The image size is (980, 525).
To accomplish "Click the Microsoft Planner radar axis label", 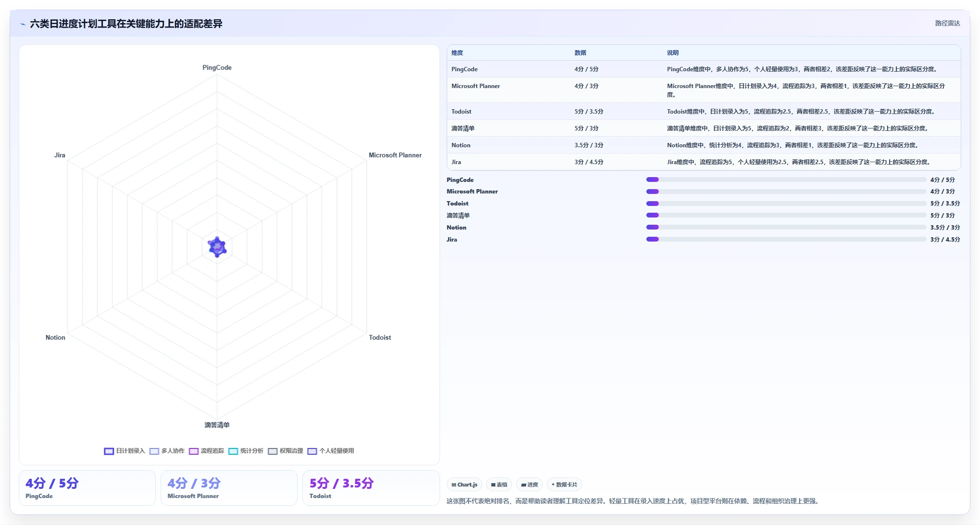I will pyautogui.click(x=395, y=155).
